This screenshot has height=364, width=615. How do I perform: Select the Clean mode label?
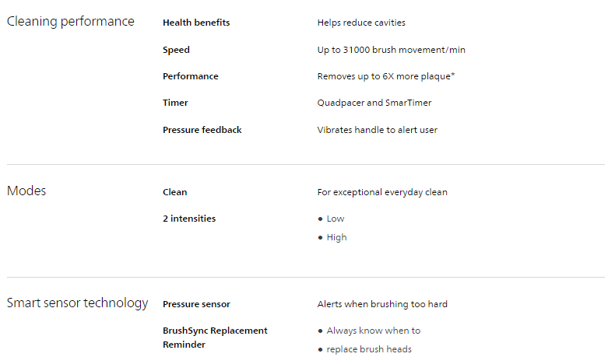(x=174, y=192)
